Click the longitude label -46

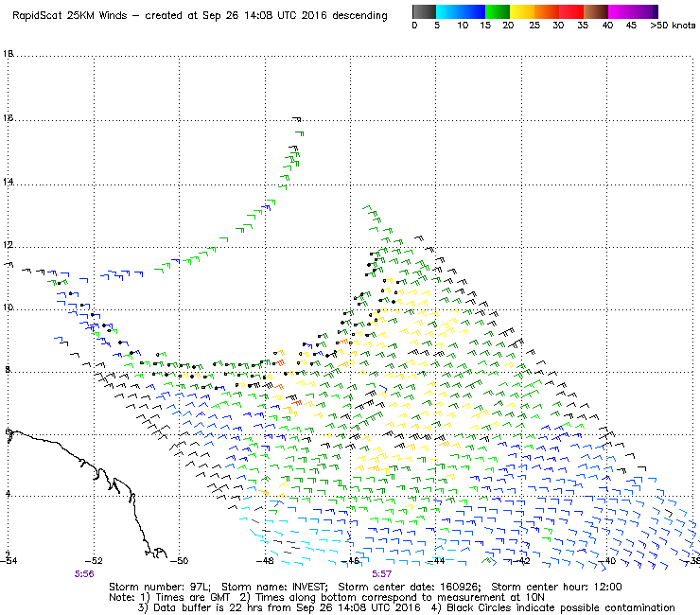click(350, 561)
